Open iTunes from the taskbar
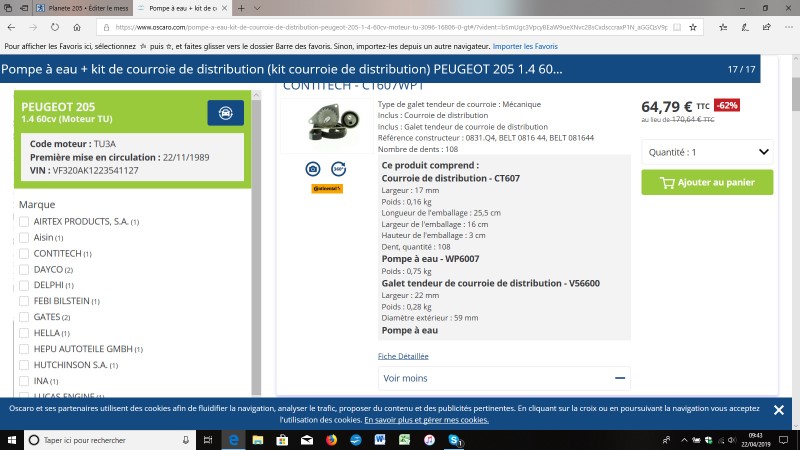Image resolution: width=800 pixels, height=450 pixels. click(x=429, y=440)
